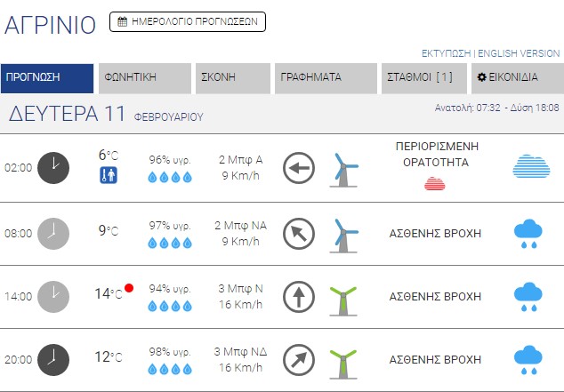The image size is (564, 392).
Task: Open the ΦΩΝΗΤΙΚΗ tab
Action: click(142, 77)
